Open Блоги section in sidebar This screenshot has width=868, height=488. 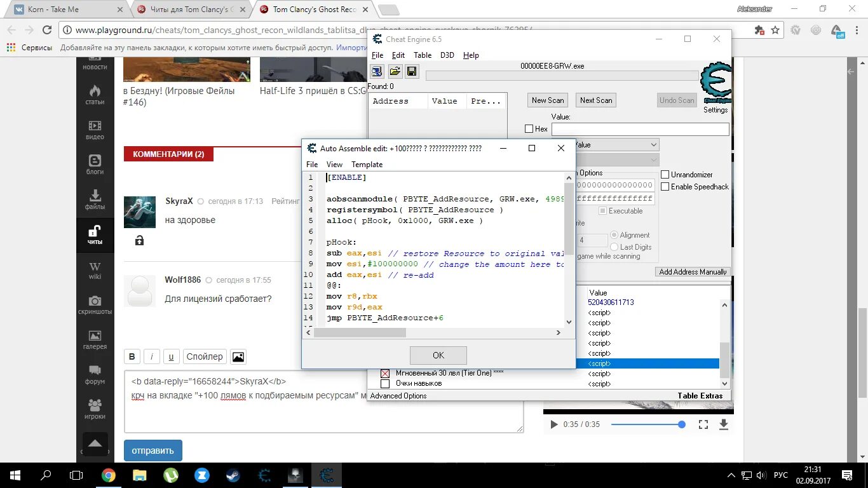tap(95, 165)
